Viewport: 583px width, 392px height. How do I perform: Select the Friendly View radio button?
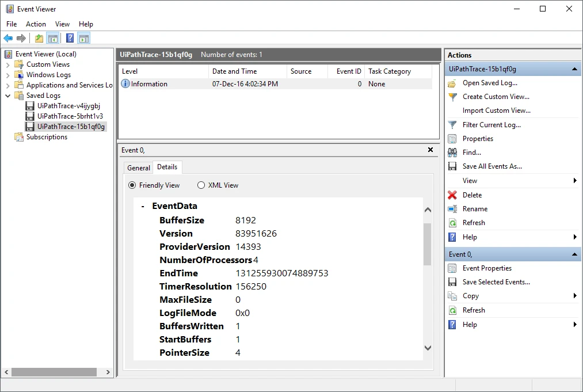(132, 185)
